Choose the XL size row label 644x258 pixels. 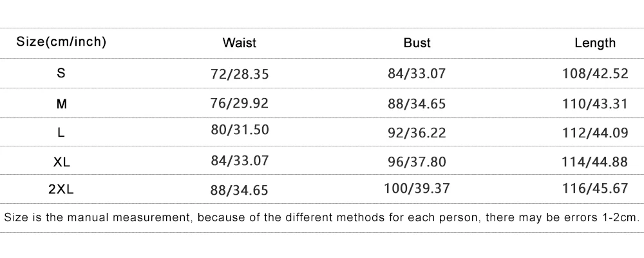click(61, 161)
